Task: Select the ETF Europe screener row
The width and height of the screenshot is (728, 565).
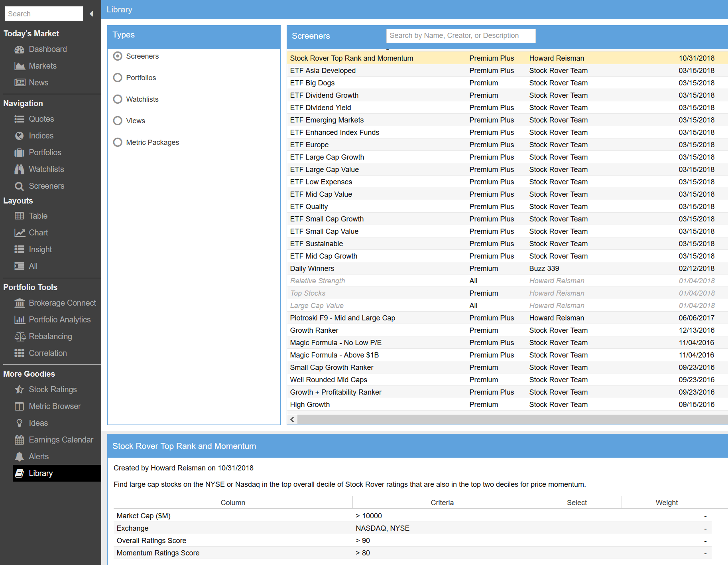Action: tap(507, 145)
